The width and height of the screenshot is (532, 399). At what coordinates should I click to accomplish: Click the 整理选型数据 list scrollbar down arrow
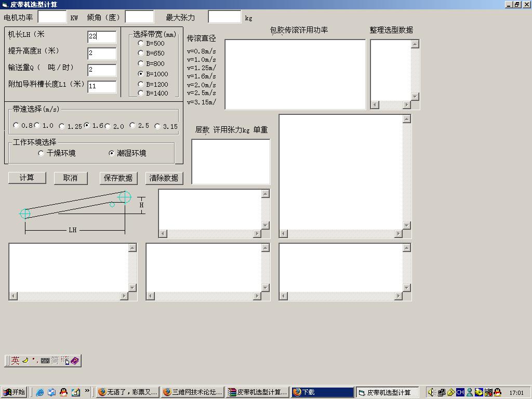point(414,97)
